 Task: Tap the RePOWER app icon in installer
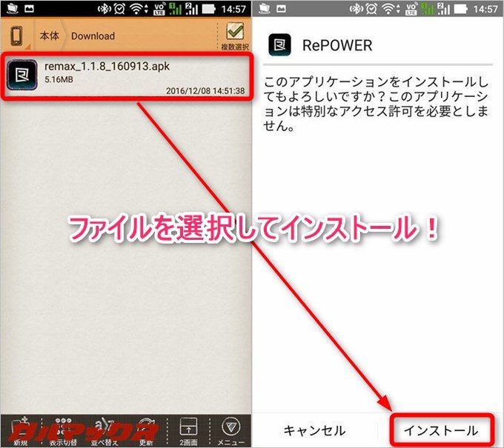coord(279,44)
